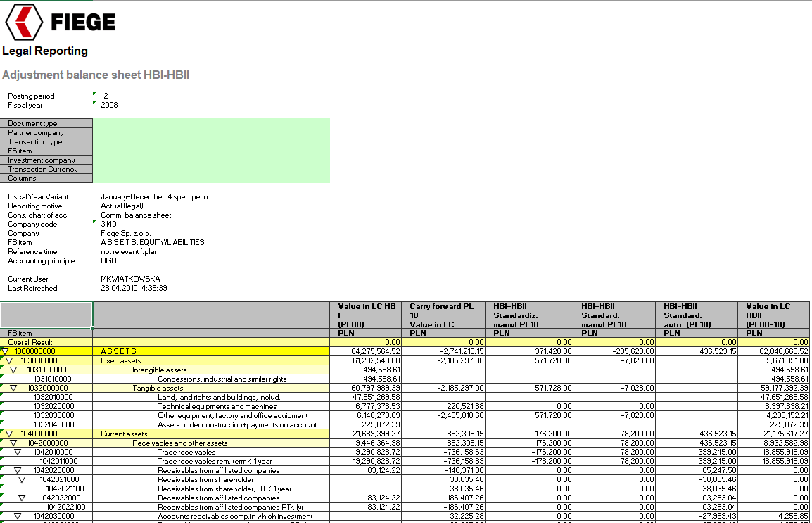Collapse the 1000000000 ASSETS node

click(x=5, y=352)
